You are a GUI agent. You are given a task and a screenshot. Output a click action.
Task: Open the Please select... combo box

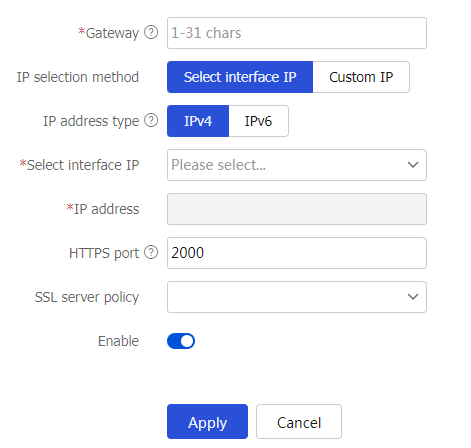click(x=297, y=165)
